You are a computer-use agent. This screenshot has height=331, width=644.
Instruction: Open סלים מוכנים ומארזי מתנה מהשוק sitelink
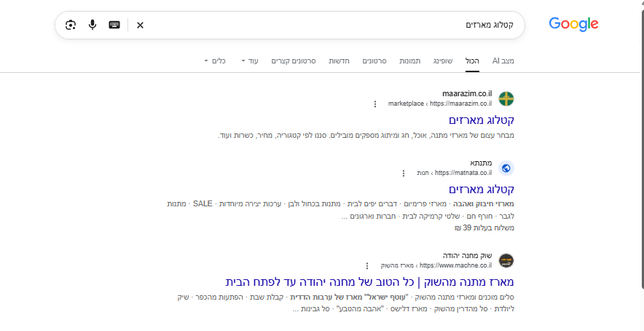(466, 297)
